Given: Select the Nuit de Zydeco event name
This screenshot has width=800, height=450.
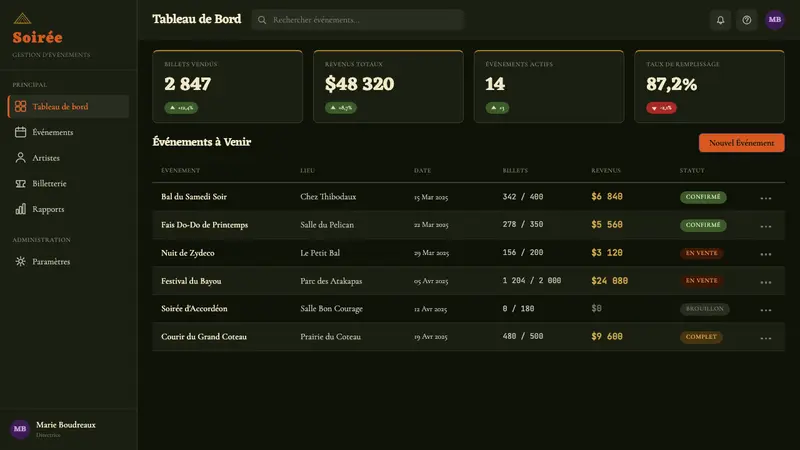Looking at the screenshot, I should click(x=188, y=253).
